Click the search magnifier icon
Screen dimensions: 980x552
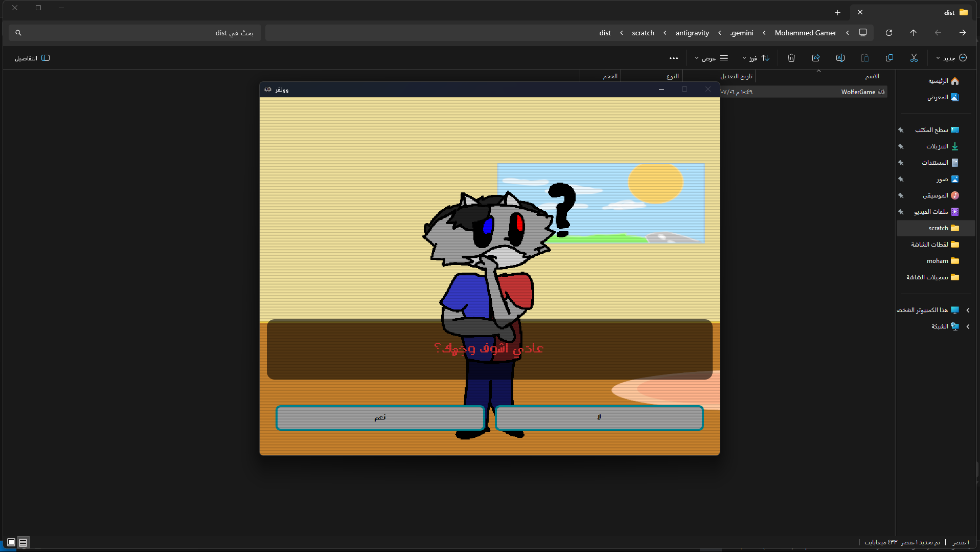(18, 33)
